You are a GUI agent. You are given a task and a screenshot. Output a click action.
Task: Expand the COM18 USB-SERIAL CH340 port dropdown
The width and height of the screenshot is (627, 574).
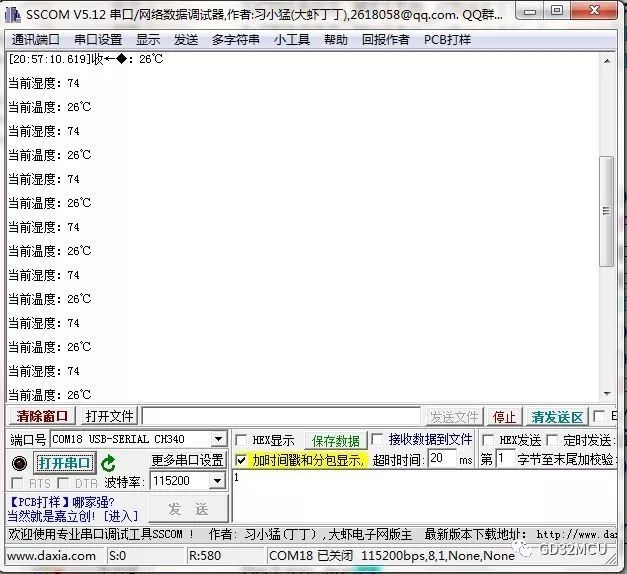pyautogui.click(x=218, y=439)
